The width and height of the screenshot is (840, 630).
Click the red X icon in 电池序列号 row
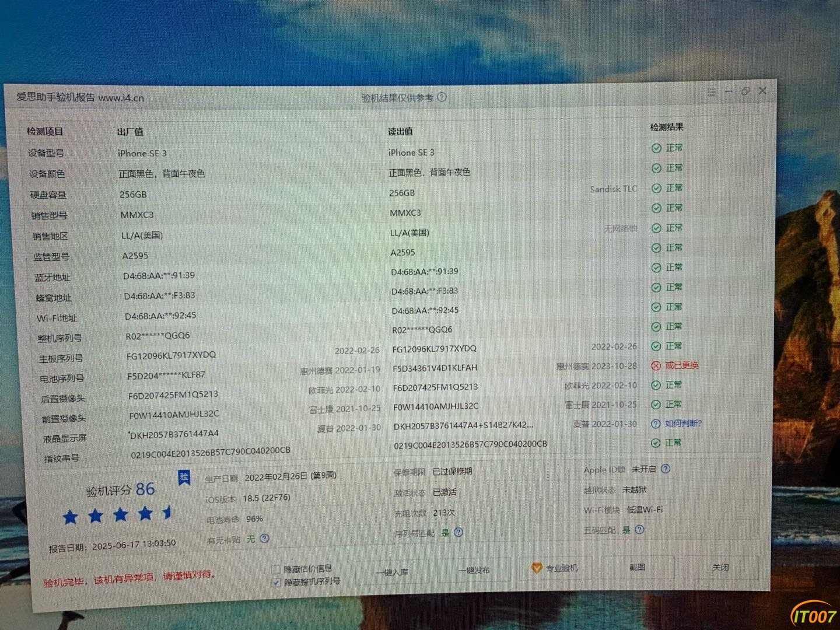tap(656, 366)
